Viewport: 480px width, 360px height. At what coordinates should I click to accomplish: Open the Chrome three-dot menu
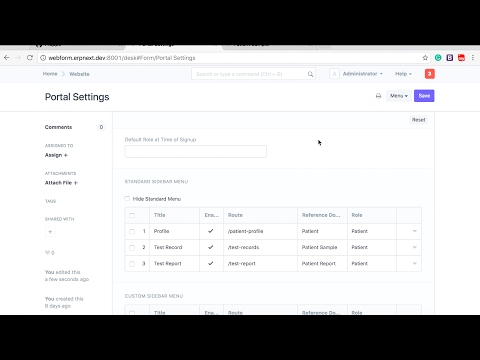[473, 58]
